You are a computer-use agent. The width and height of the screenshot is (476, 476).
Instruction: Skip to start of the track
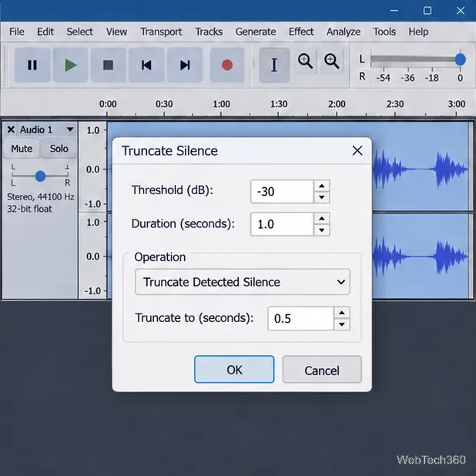(146, 65)
